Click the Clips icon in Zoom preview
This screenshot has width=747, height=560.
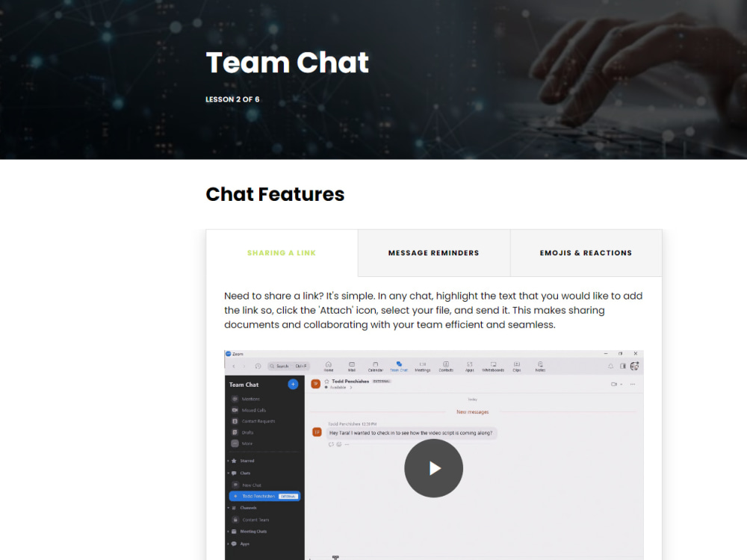(516, 366)
